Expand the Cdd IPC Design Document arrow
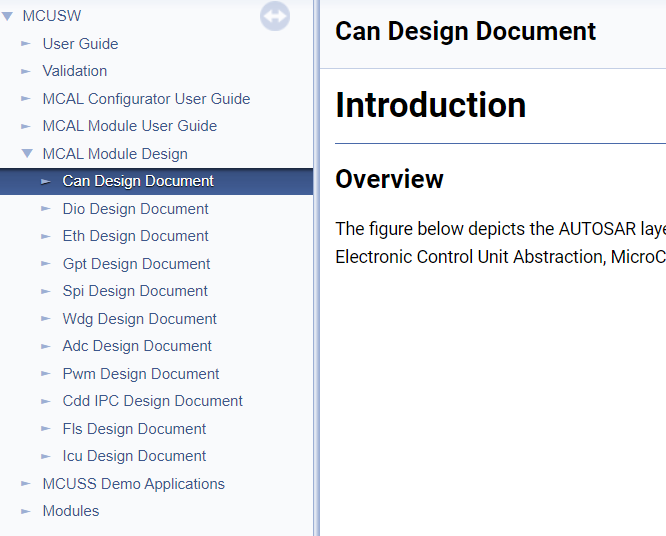 click(x=46, y=401)
